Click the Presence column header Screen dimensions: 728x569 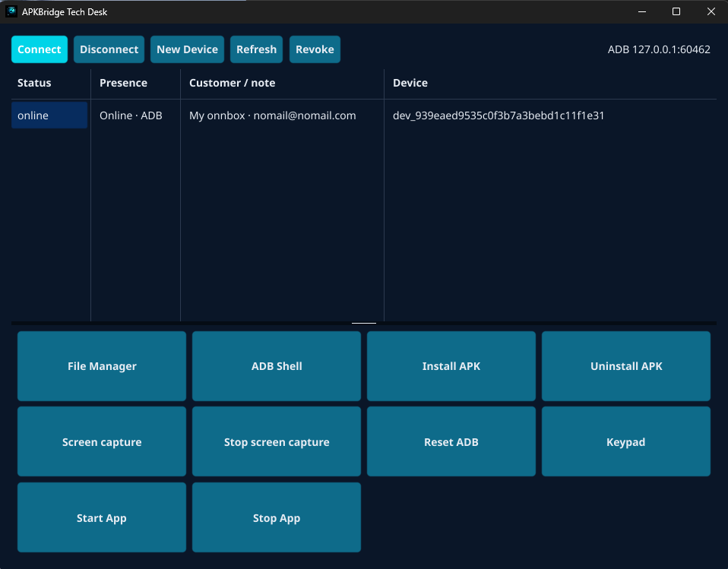pos(135,83)
